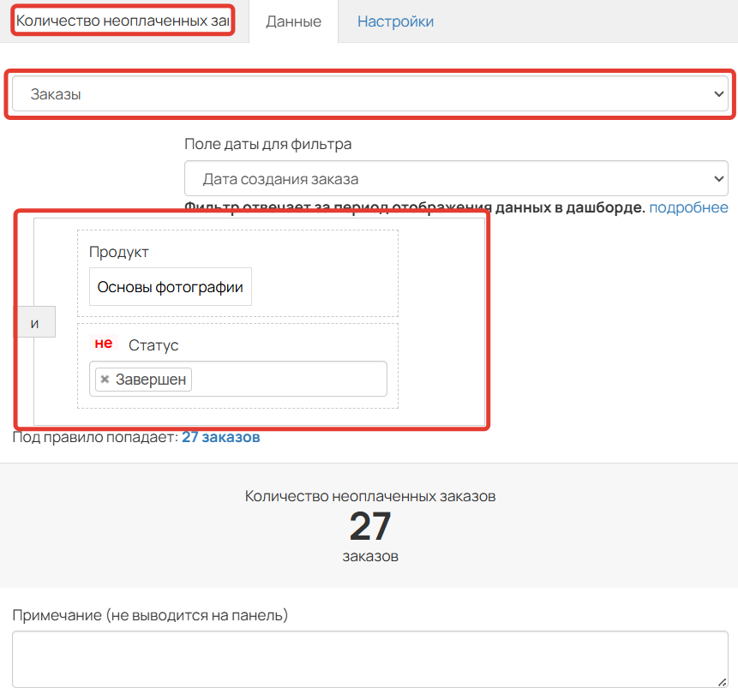This screenshot has width=738, height=700.
Task: Click the Статус selection input field
Action: [238, 379]
